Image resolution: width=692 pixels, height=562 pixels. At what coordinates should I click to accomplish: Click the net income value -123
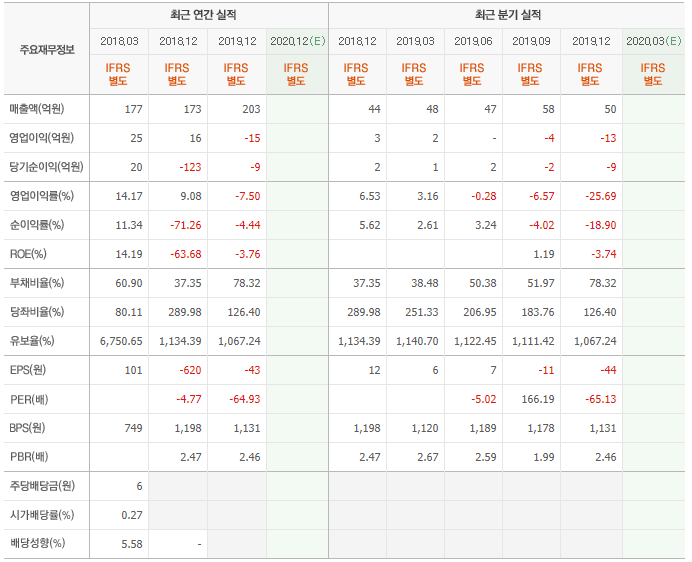pos(190,167)
